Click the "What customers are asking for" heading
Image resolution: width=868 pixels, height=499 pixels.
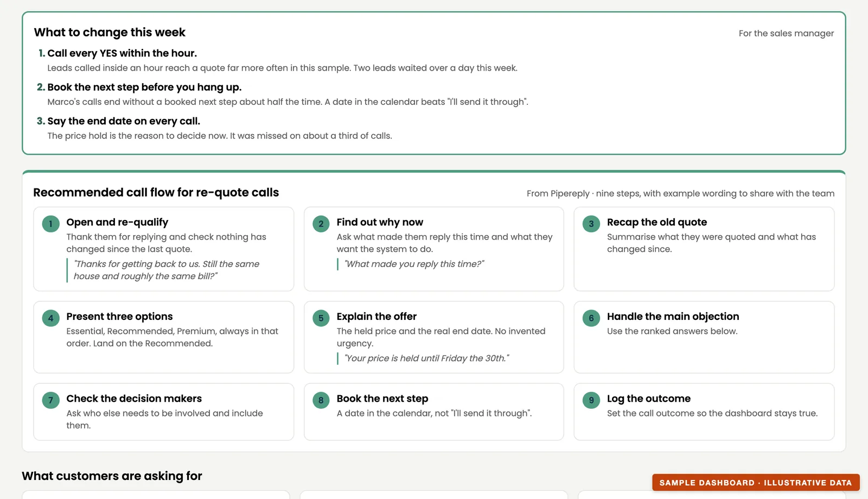pyautogui.click(x=112, y=476)
